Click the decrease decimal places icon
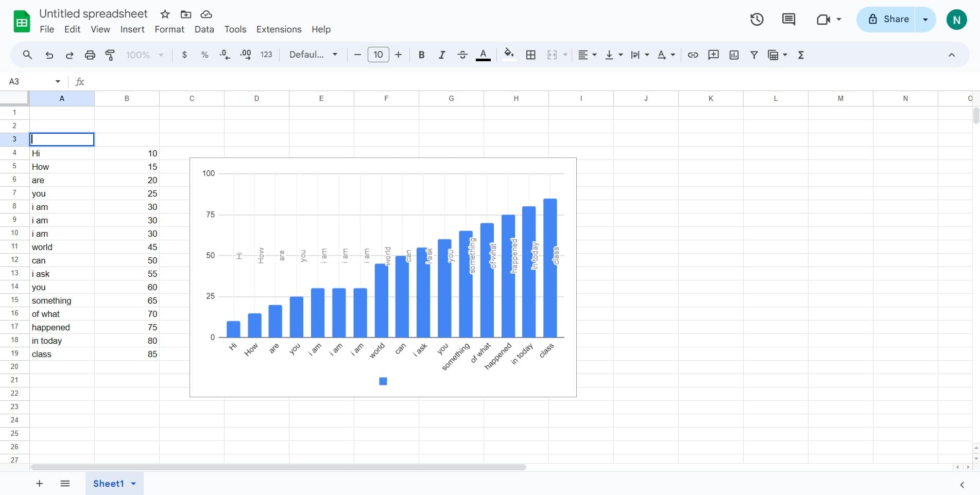Screen dimensions: 980x495 (225, 55)
